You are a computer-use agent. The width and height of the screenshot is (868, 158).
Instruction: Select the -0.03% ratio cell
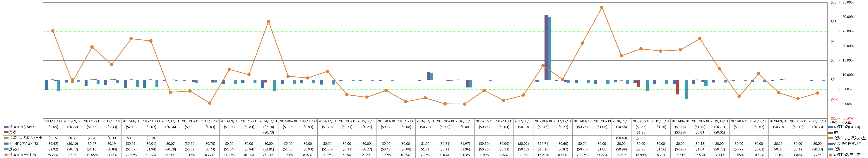(465, 155)
